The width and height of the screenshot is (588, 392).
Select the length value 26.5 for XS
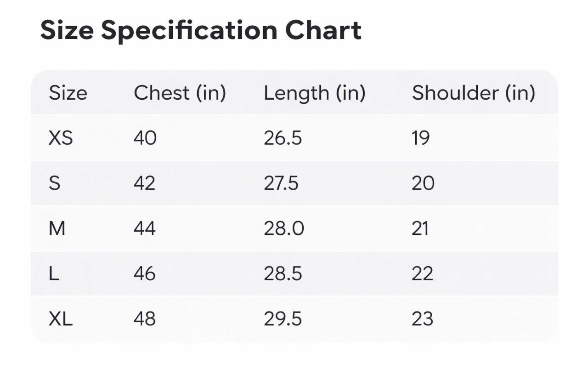tap(283, 138)
